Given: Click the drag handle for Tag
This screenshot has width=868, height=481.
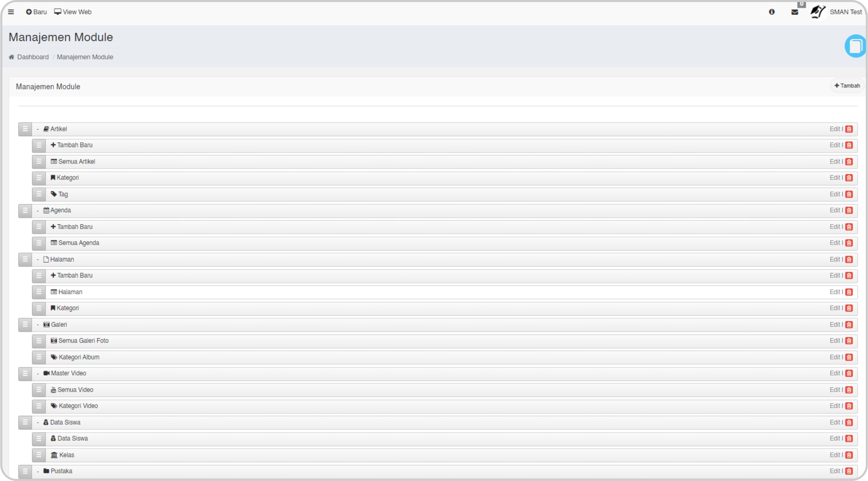Looking at the screenshot, I should [x=39, y=194].
